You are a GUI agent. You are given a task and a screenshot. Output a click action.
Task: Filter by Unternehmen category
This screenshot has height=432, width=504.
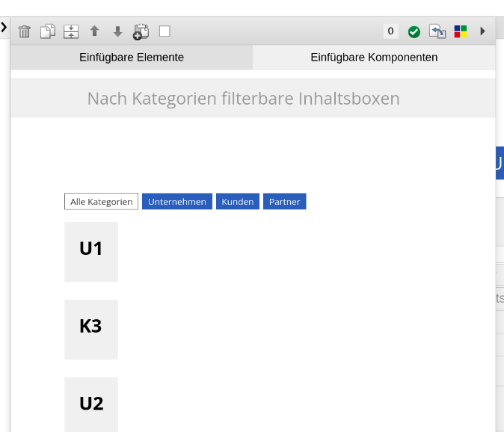click(177, 201)
